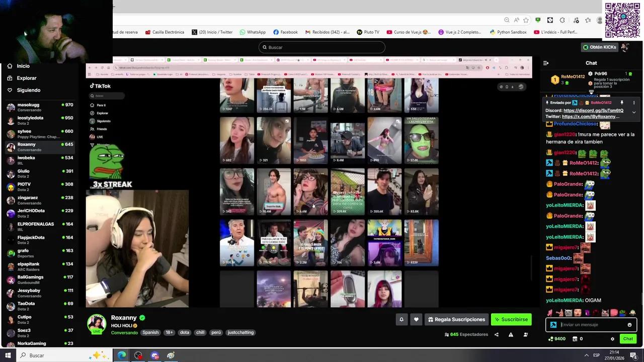Go to Explorar in the sidebar
Viewport: 644px width, 362px height.
tap(26, 78)
